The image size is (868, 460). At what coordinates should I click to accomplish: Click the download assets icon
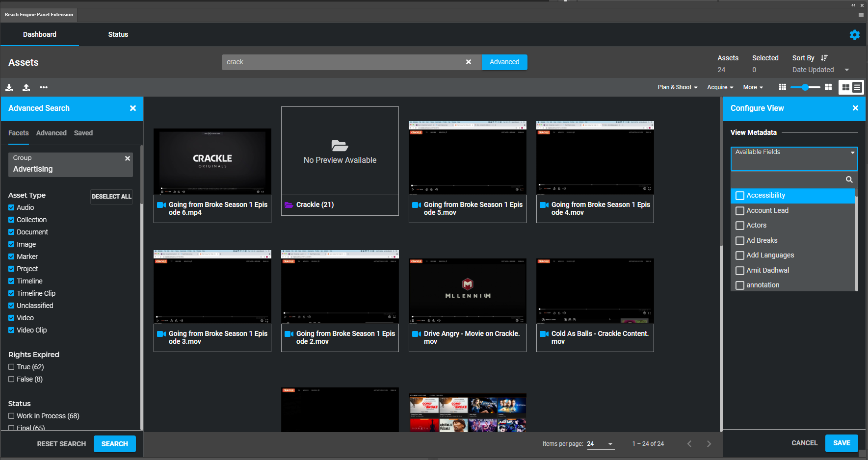9,87
